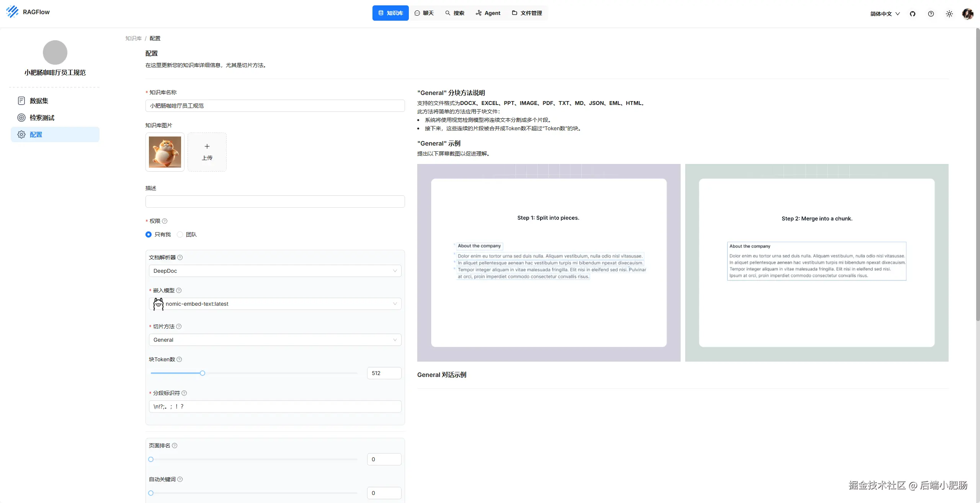The height and width of the screenshot is (503, 980).
Task: Click the 块Token数 slider handle
Action: [203, 373]
